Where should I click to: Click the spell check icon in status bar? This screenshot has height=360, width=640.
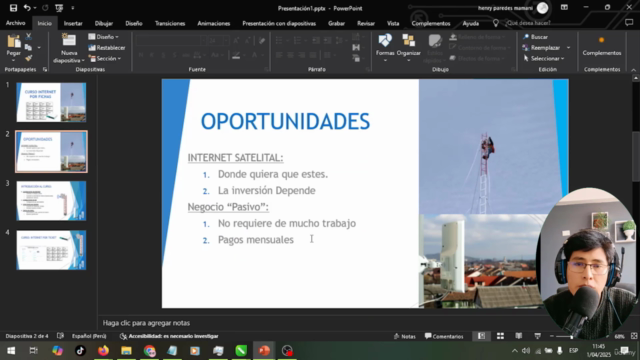(x=60, y=336)
